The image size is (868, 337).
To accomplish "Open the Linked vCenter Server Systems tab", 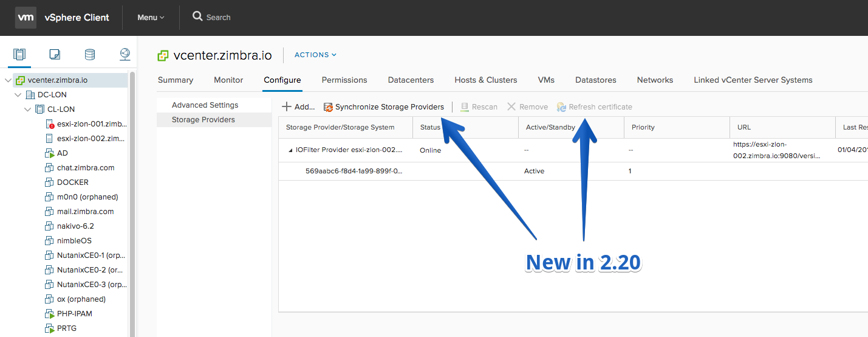I will click(x=753, y=80).
